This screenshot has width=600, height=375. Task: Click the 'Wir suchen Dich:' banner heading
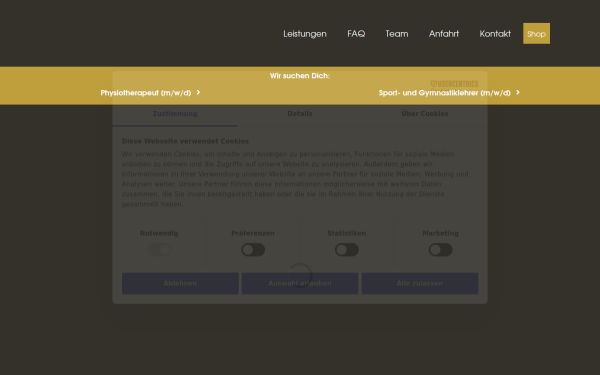pos(300,76)
